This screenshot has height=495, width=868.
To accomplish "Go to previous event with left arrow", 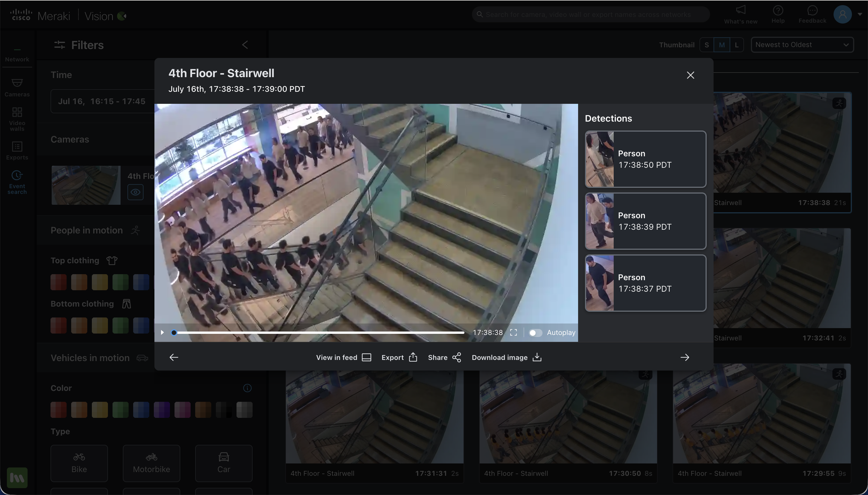I will click(174, 357).
